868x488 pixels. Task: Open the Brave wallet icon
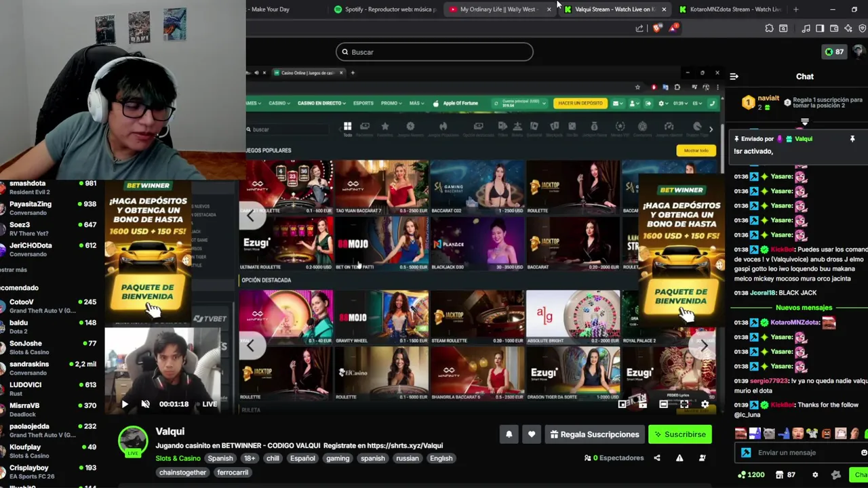(x=834, y=28)
